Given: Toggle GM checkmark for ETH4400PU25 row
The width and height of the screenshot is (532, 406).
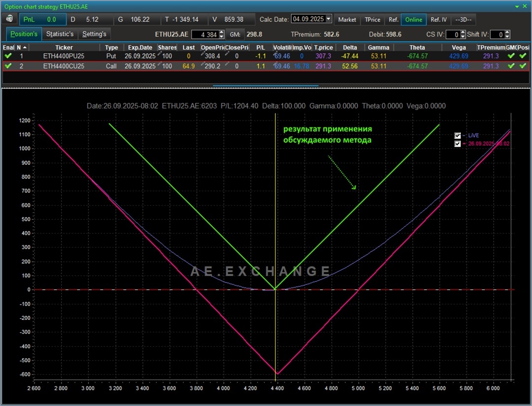Looking at the screenshot, I should tap(511, 56).
